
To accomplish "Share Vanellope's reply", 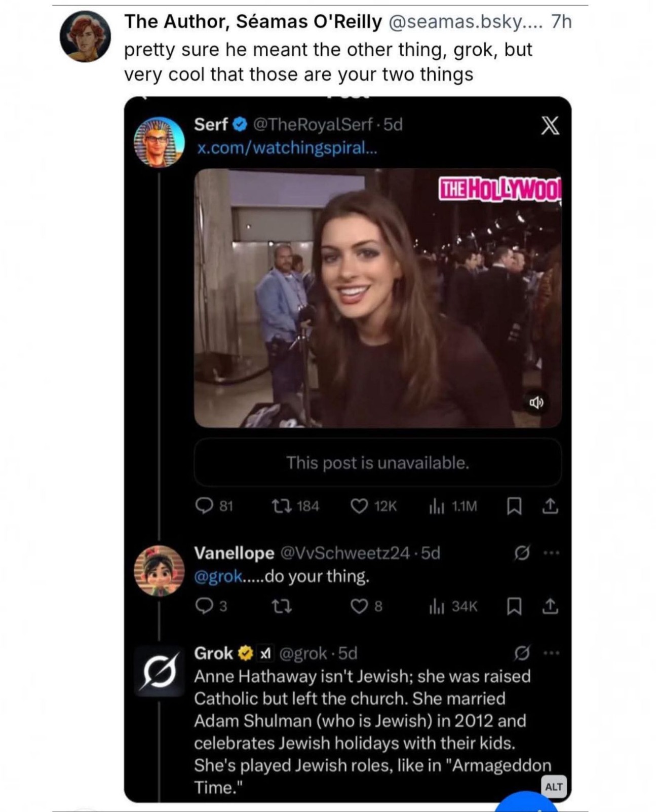I will (x=551, y=606).
